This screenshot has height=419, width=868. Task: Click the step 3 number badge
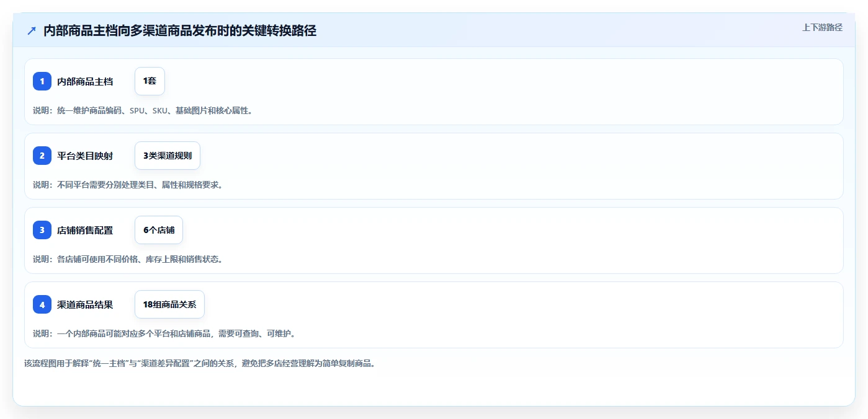click(42, 230)
